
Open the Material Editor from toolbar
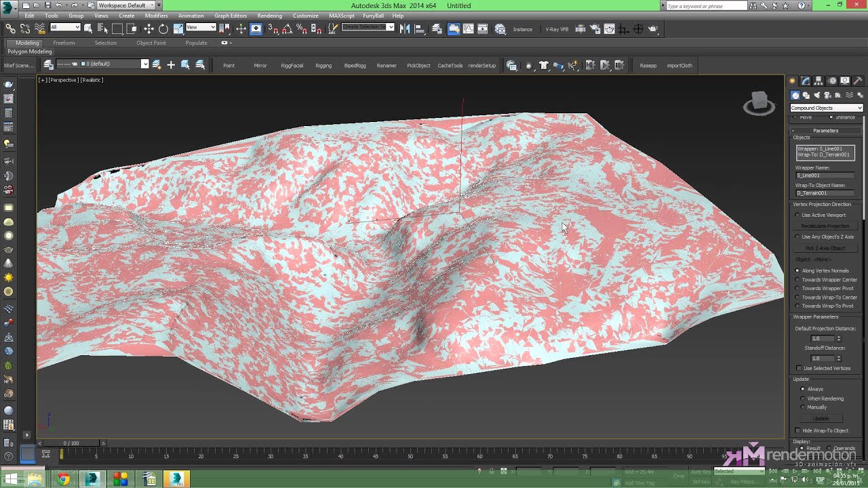pos(500,28)
